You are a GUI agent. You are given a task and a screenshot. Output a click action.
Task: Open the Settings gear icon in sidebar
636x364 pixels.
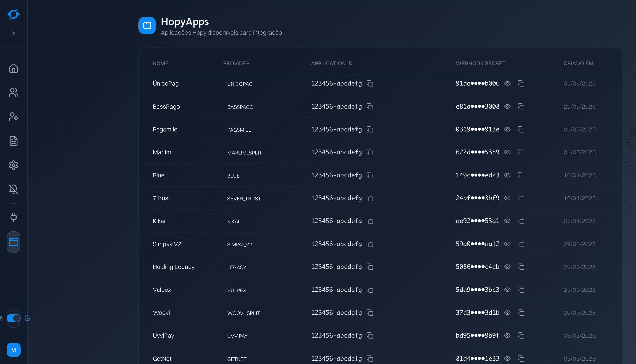[13, 165]
